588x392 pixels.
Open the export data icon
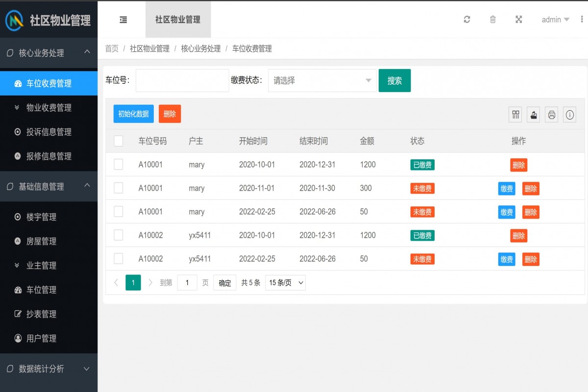click(x=533, y=114)
